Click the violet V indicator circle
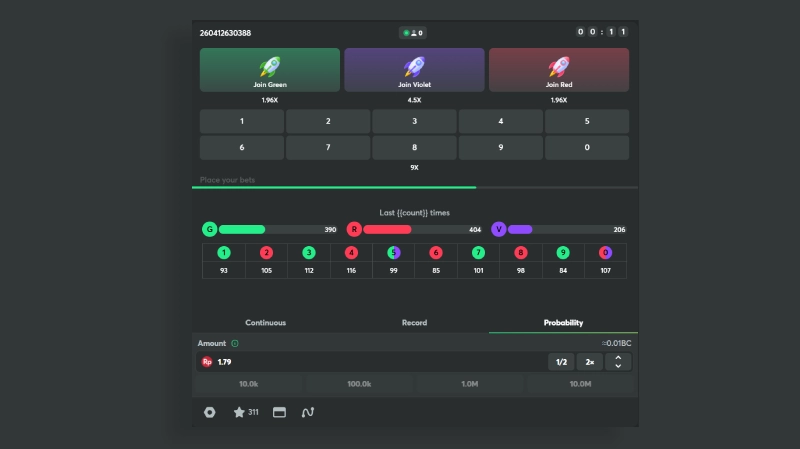The image size is (800, 449). [x=498, y=229]
